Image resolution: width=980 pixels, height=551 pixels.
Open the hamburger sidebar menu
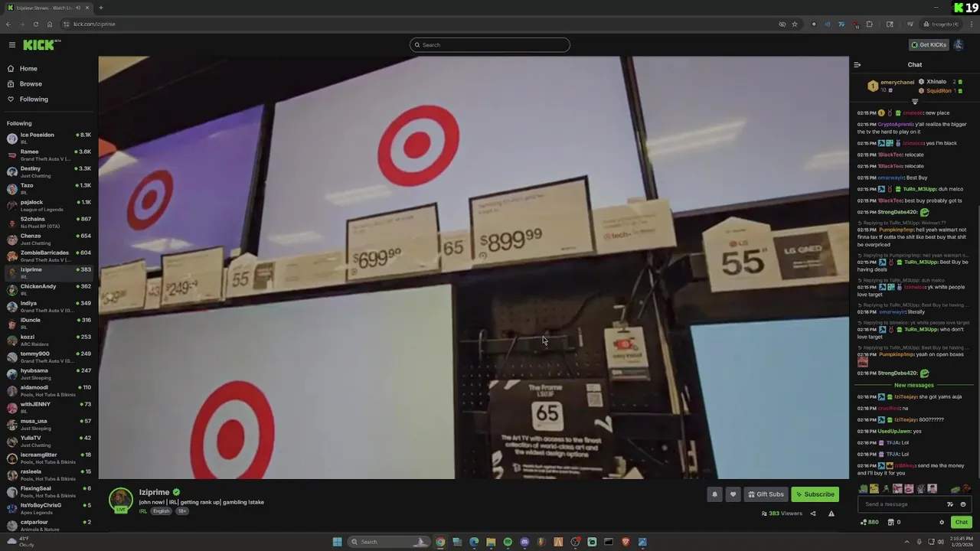pyautogui.click(x=12, y=44)
